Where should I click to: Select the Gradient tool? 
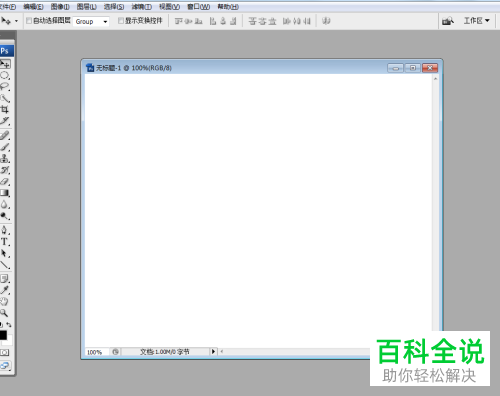[5, 193]
